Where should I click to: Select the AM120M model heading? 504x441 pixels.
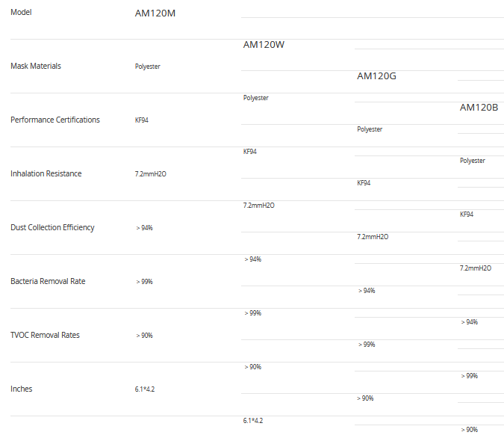tap(155, 13)
